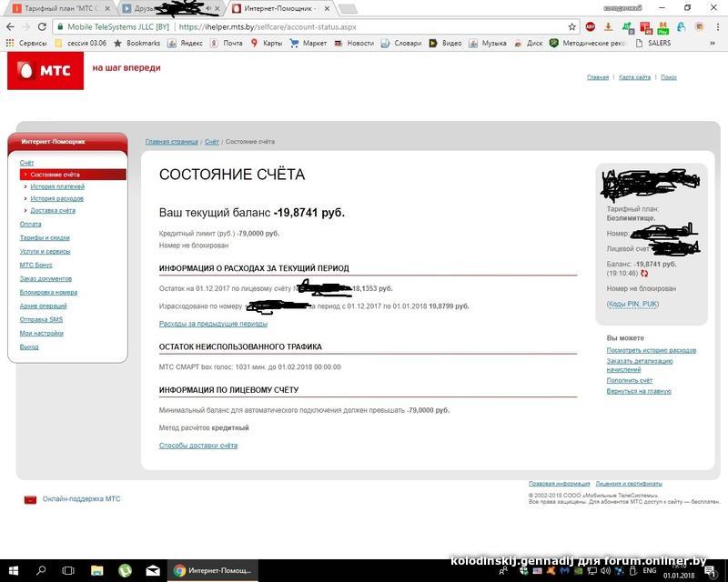Open Windows Start menu

(14, 571)
